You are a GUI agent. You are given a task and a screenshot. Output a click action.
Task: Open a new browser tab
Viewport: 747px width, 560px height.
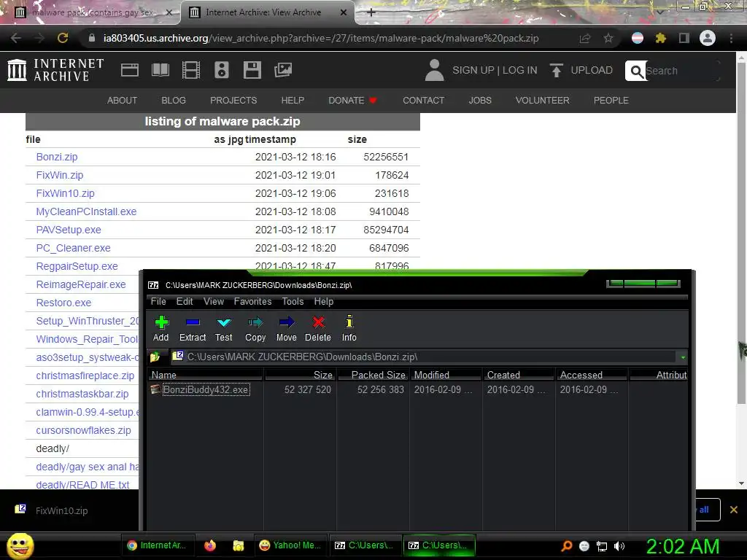[371, 12]
